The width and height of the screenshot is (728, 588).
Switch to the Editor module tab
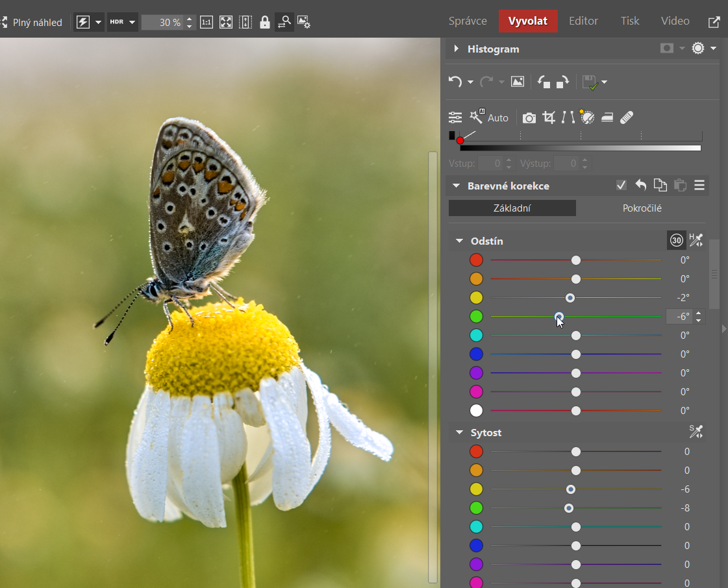583,21
